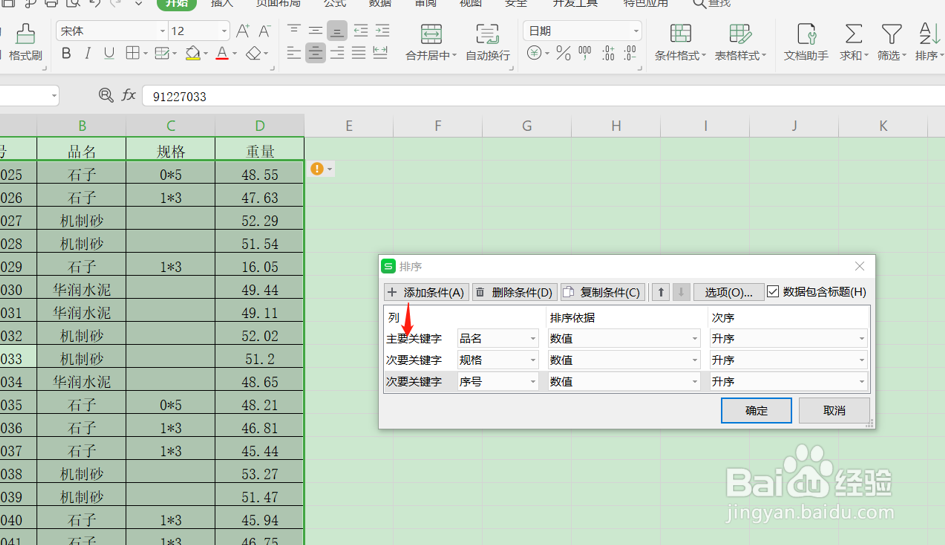Toggle auto wrap text (自动换行)

point(488,42)
